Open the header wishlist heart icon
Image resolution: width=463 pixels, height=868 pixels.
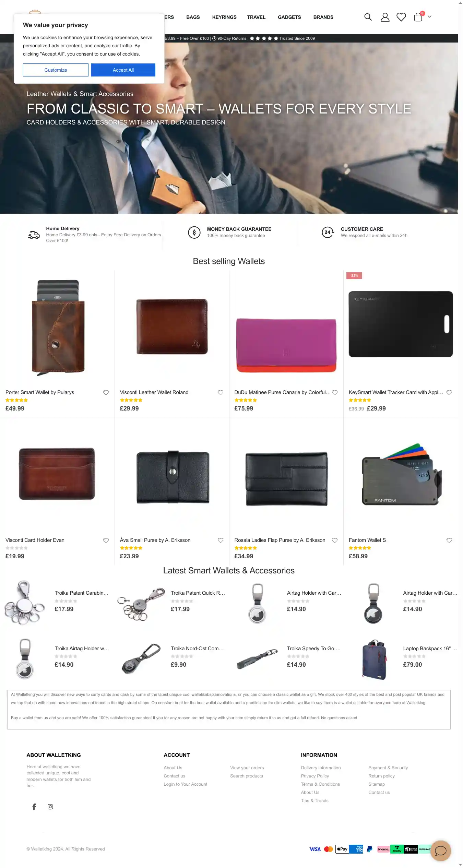(x=401, y=17)
